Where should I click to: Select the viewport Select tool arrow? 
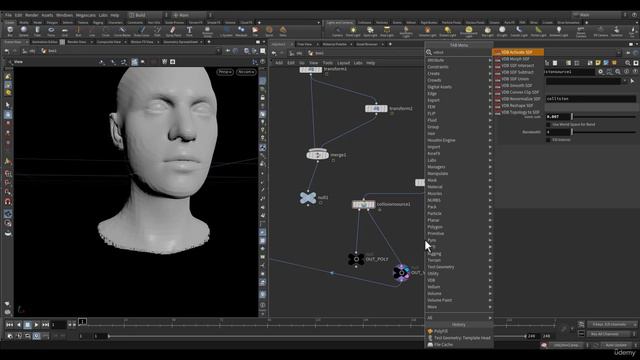[8, 105]
